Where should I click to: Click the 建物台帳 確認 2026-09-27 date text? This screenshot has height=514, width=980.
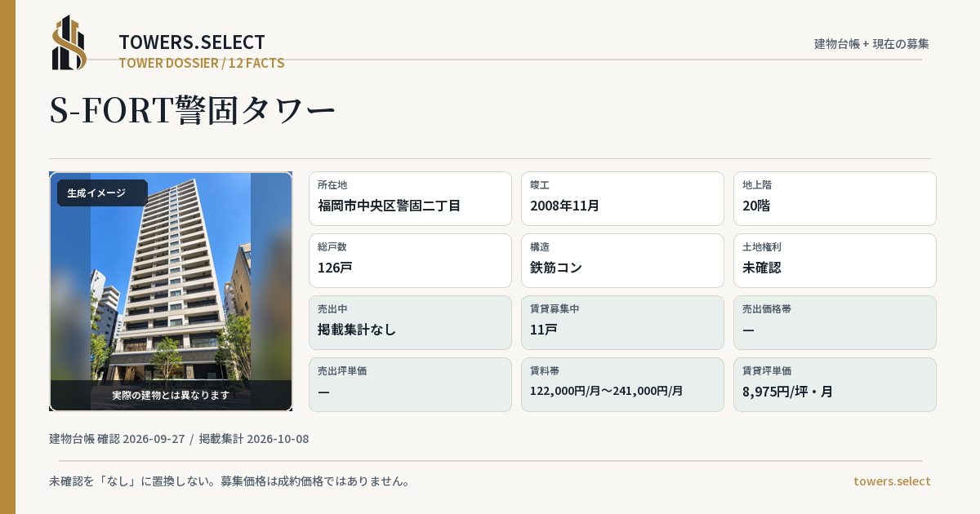coord(117,439)
